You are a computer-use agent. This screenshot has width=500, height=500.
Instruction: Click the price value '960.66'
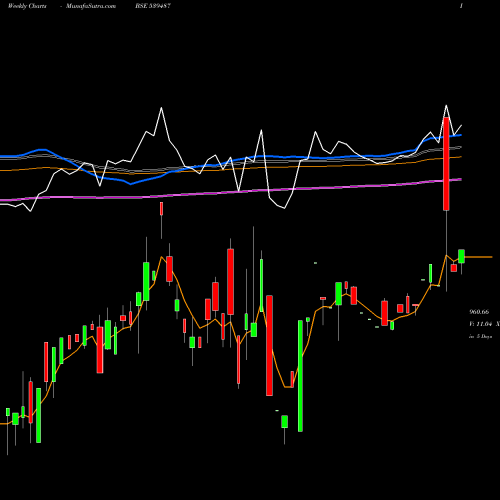tap(479, 312)
